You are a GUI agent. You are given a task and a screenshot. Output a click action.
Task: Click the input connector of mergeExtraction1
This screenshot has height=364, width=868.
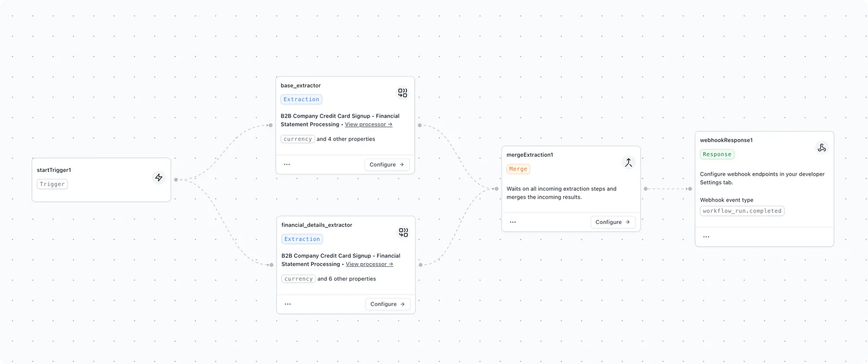(496, 189)
